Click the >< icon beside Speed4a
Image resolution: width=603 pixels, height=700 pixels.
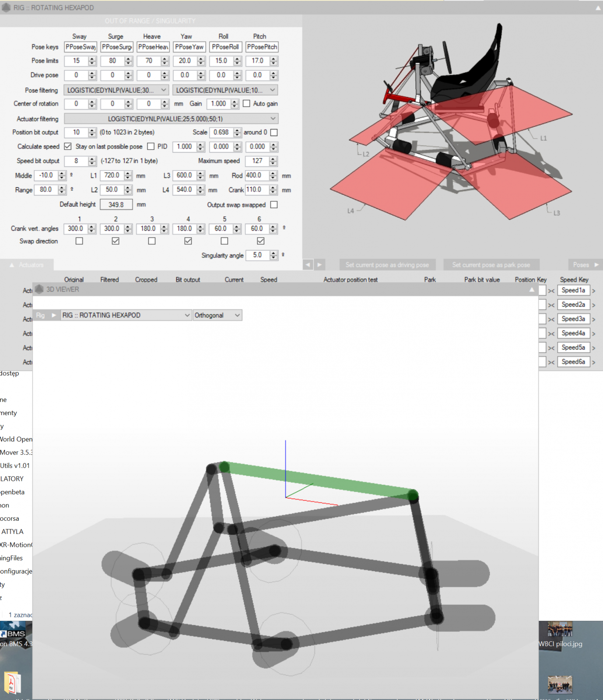551,334
